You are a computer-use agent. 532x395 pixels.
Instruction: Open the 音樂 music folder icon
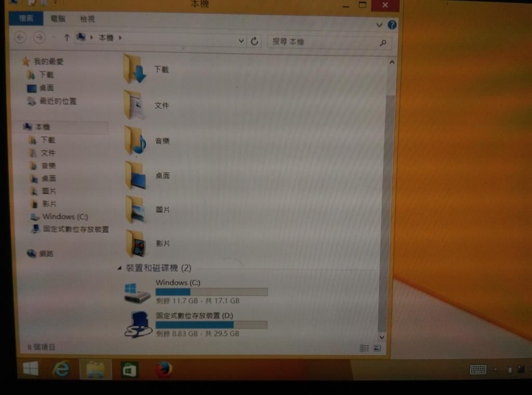135,141
